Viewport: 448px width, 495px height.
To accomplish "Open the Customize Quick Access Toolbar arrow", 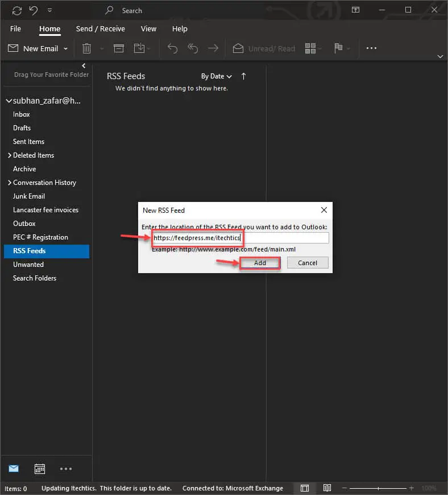I will point(49,10).
